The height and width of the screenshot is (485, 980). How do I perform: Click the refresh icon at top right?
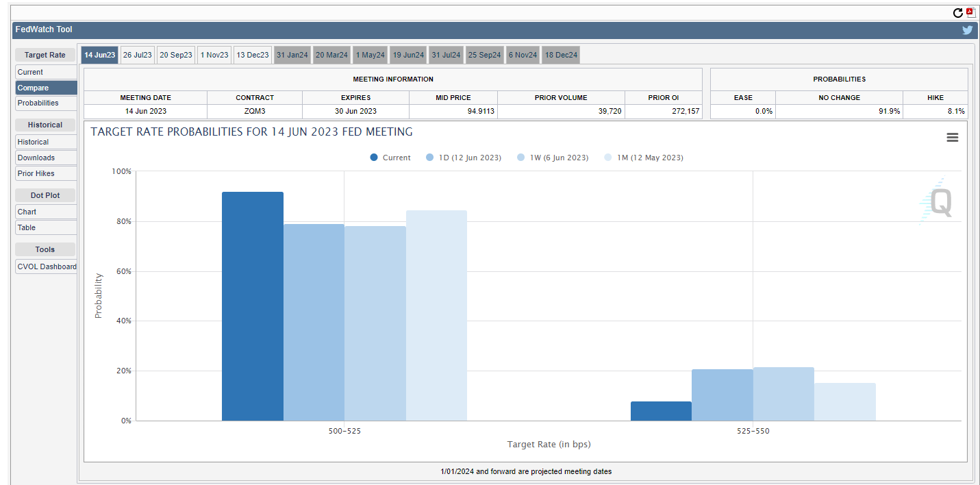[x=958, y=12]
